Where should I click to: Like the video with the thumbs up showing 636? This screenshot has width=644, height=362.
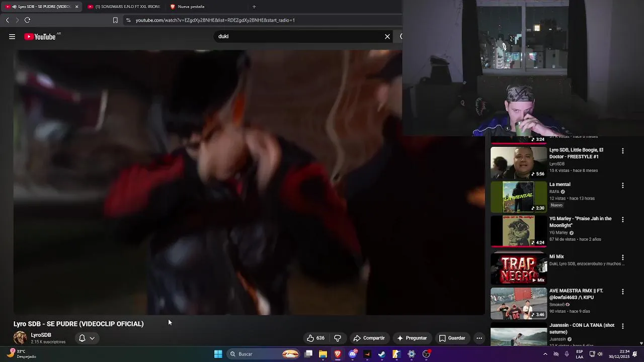(316, 338)
